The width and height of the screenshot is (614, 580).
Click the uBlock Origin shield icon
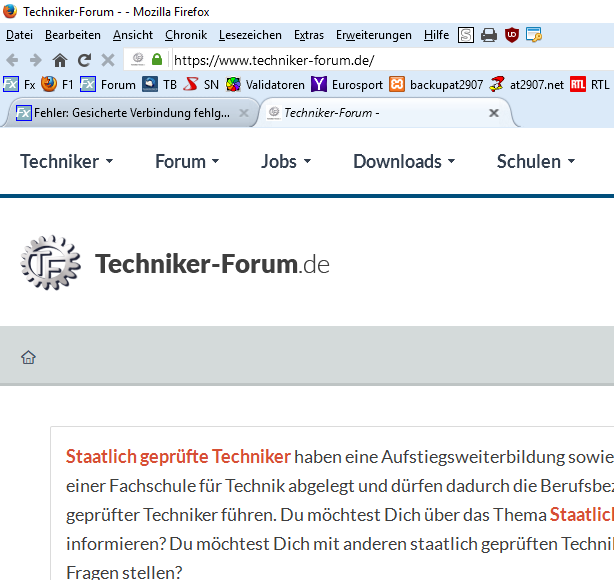click(x=512, y=35)
